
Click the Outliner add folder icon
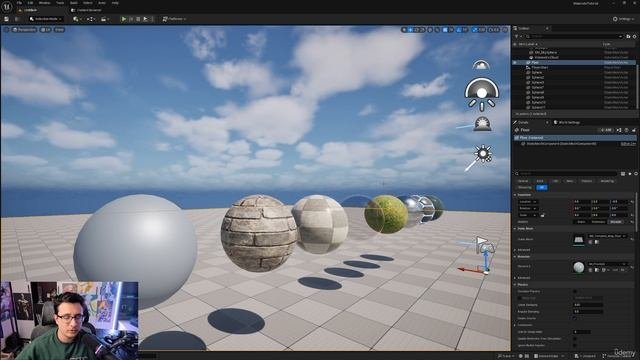628,36
